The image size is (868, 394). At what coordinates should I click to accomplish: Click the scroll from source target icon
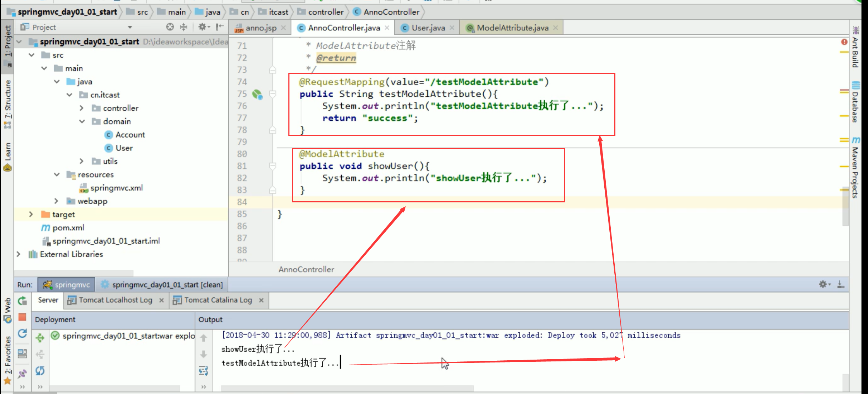click(x=170, y=27)
